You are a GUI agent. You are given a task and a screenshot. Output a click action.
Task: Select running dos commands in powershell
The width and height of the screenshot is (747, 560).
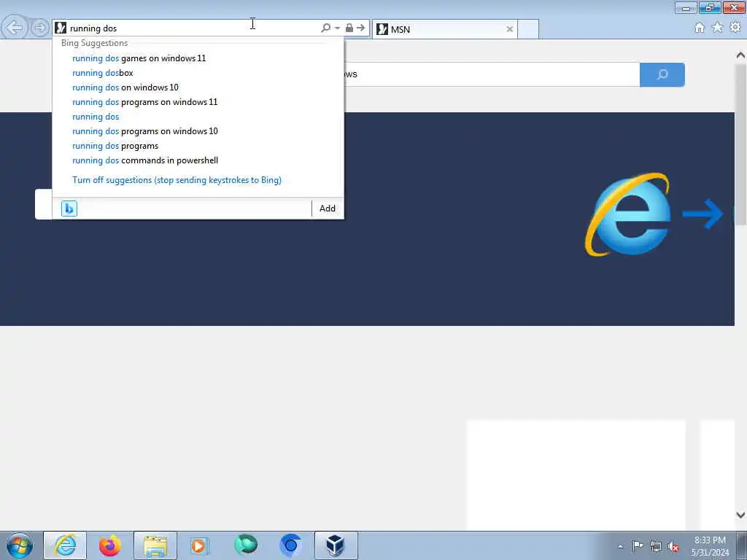[145, 160]
